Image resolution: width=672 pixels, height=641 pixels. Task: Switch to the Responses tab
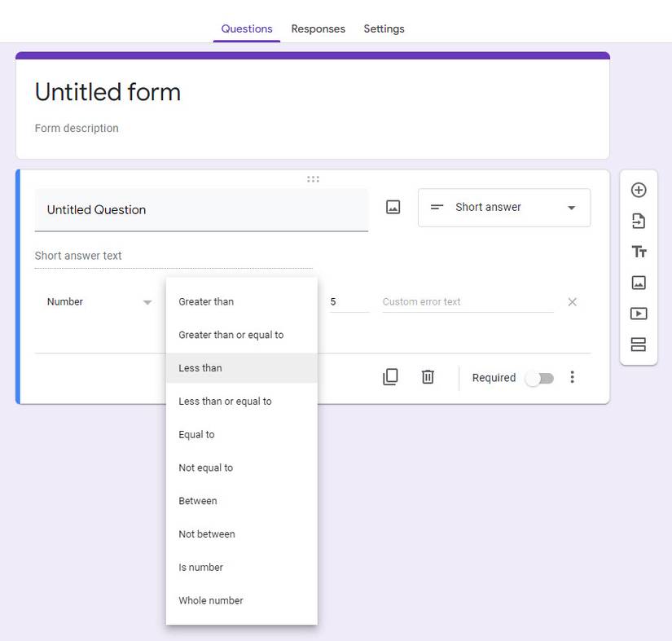coord(318,29)
